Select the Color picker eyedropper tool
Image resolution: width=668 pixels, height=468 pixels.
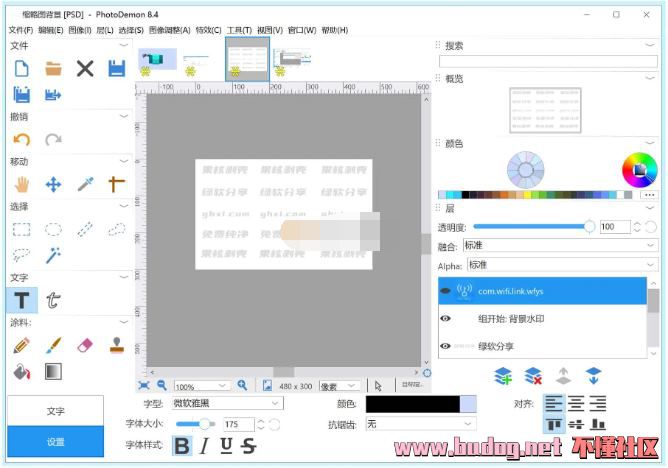pos(85,184)
